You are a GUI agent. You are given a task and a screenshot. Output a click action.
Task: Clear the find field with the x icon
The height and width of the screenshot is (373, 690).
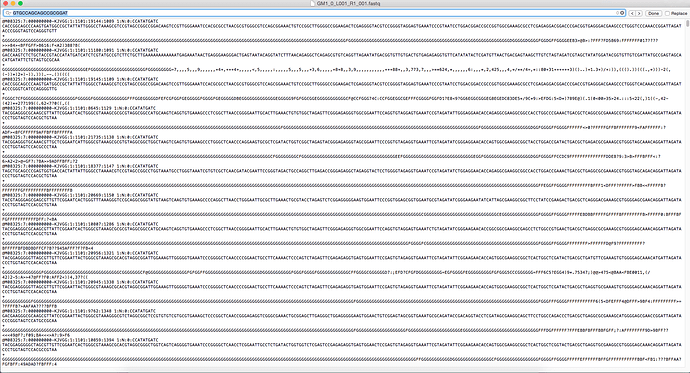622,13
